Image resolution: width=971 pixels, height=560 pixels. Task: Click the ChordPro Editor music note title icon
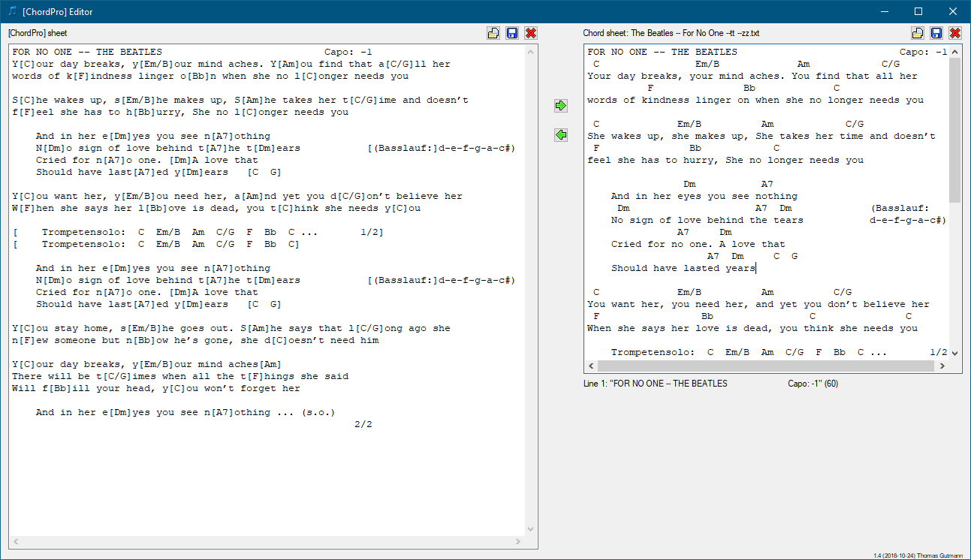(x=11, y=11)
